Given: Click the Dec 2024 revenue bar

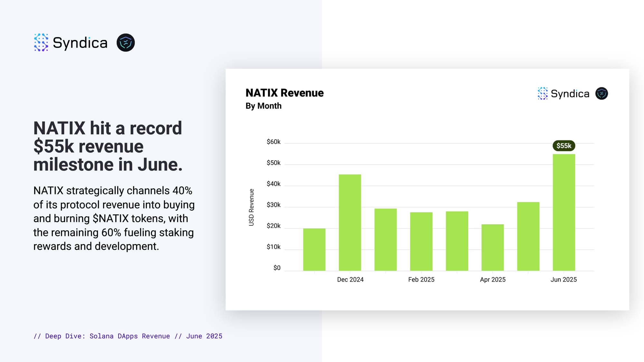Looking at the screenshot, I should pos(350,222).
